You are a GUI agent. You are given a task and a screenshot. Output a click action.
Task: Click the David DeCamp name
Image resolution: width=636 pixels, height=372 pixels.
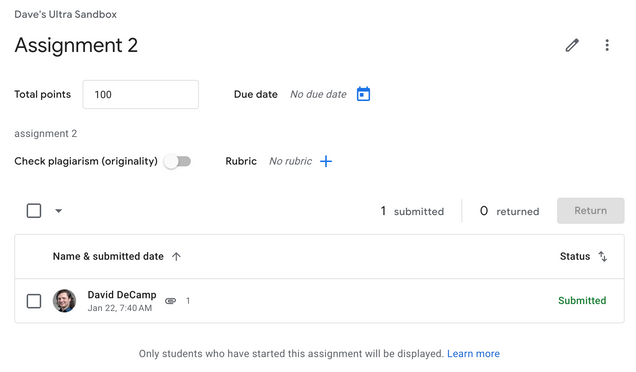[x=122, y=295]
